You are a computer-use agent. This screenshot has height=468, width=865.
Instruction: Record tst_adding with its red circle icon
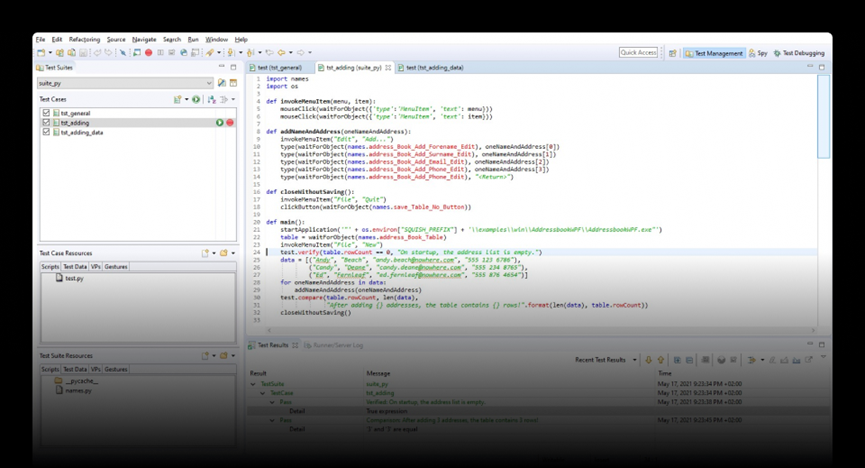coord(229,123)
